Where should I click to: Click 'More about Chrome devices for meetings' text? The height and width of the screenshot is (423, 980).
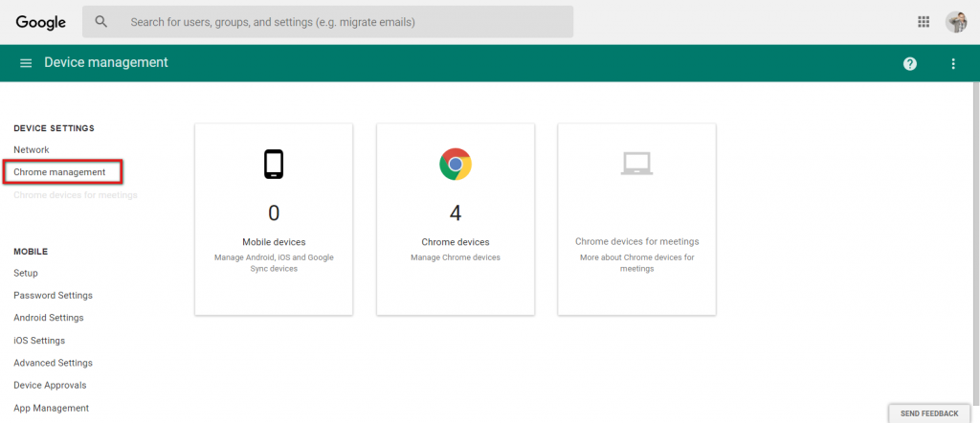coord(636,263)
